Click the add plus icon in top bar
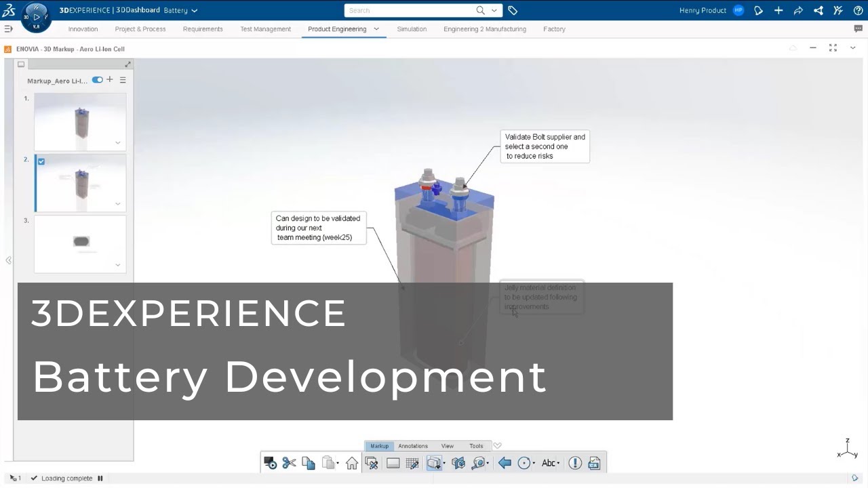Image resolution: width=868 pixels, height=488 pixels. (778, 10)
